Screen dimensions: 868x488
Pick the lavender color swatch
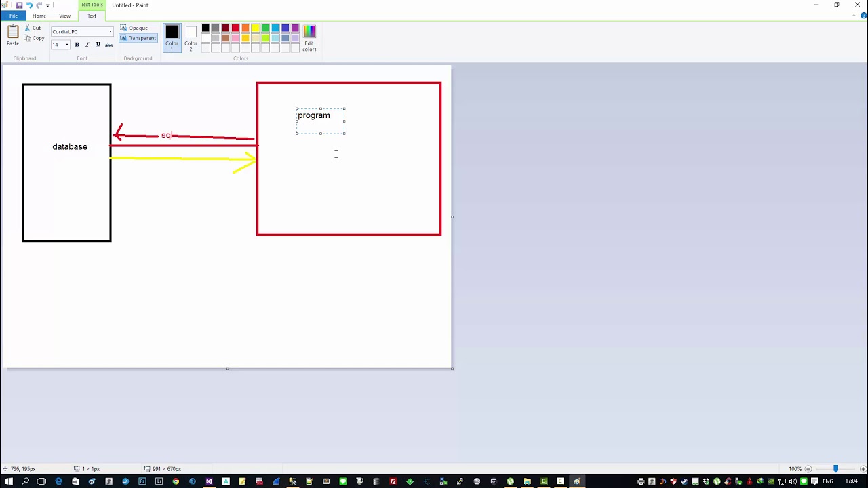click(295, 38)
